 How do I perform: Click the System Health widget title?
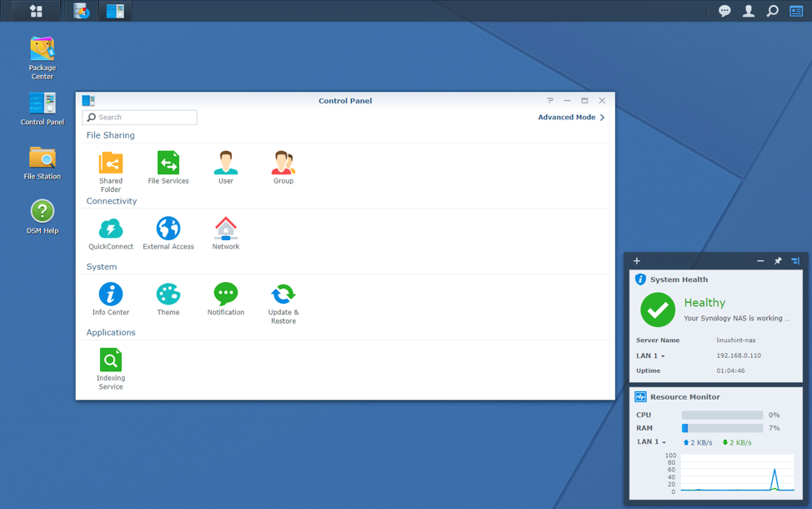(679, 280)
